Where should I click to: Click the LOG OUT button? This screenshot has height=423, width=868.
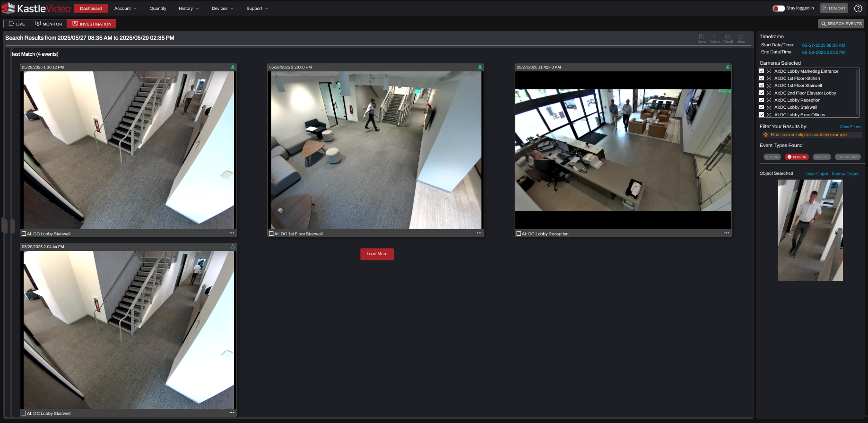(834, 8)
